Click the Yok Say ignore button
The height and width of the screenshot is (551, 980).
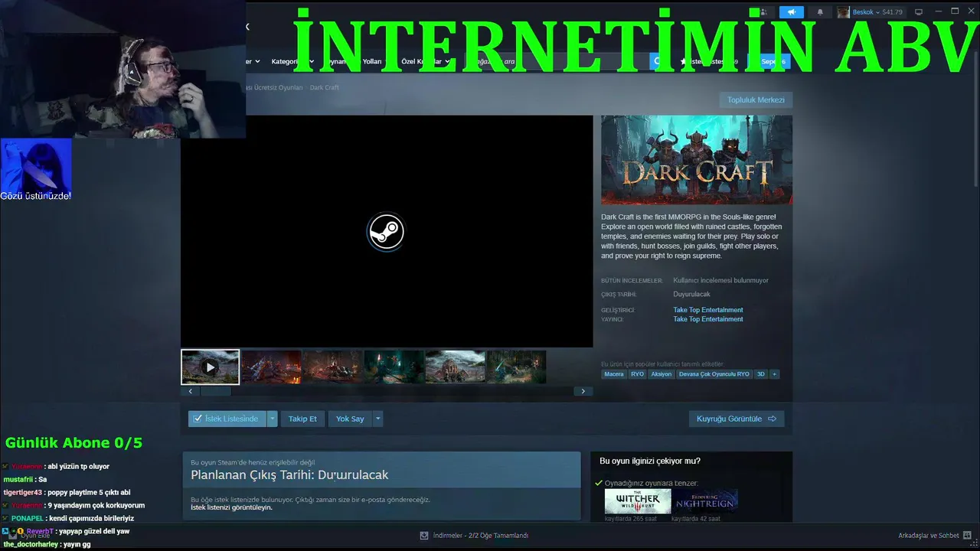(x=350, y=419)
